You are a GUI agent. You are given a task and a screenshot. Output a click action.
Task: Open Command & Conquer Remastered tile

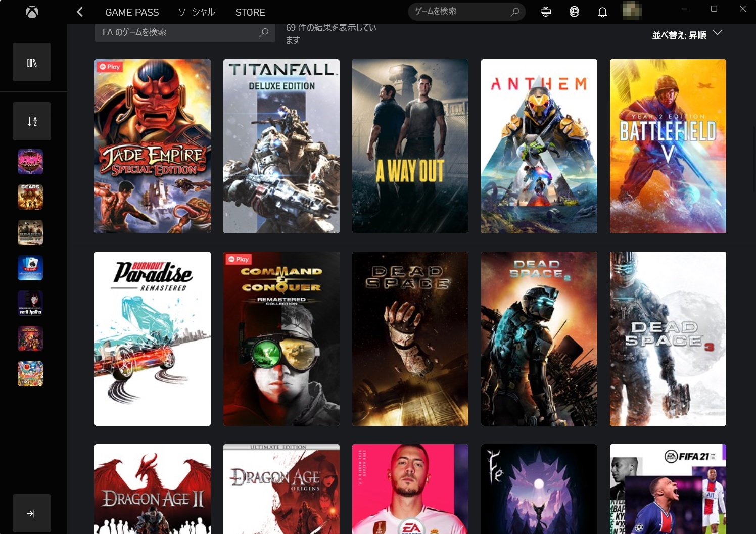click(281, 338)
